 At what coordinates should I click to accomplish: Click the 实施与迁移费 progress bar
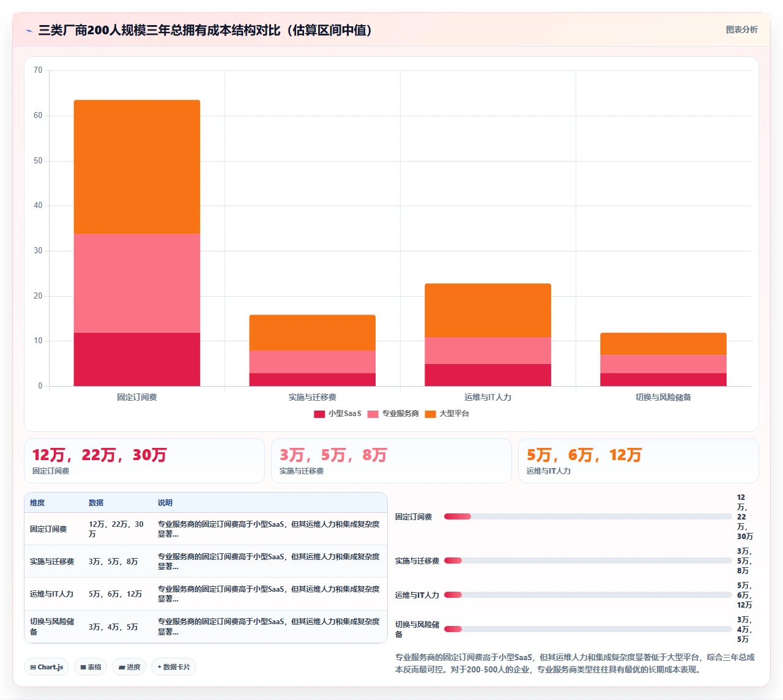588,560
